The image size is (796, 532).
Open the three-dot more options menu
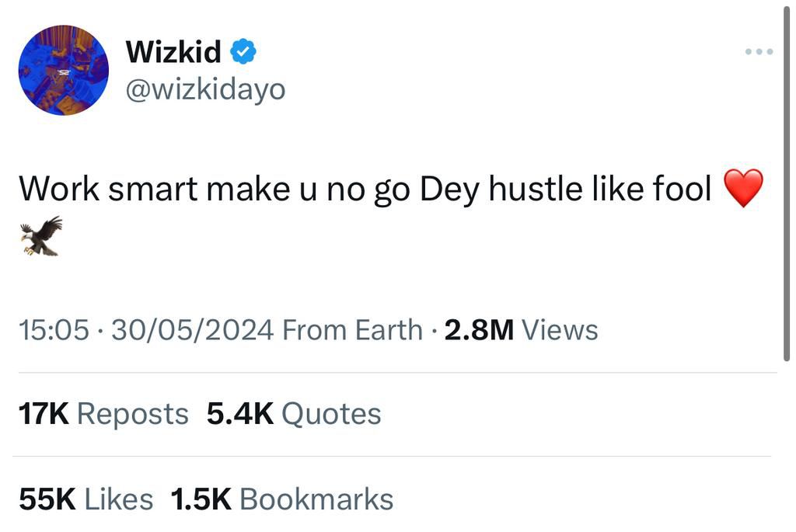[758, 50]
